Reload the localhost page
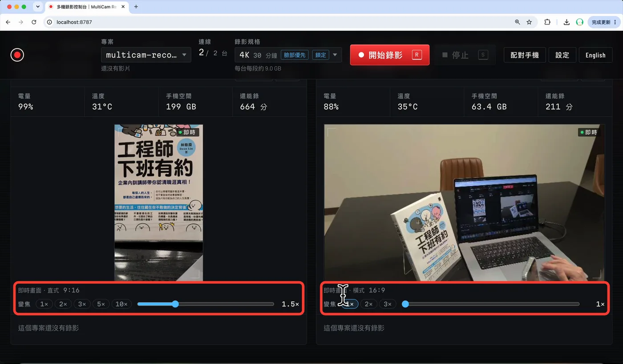Screen dimensions: 623x364 pos(34,22)
